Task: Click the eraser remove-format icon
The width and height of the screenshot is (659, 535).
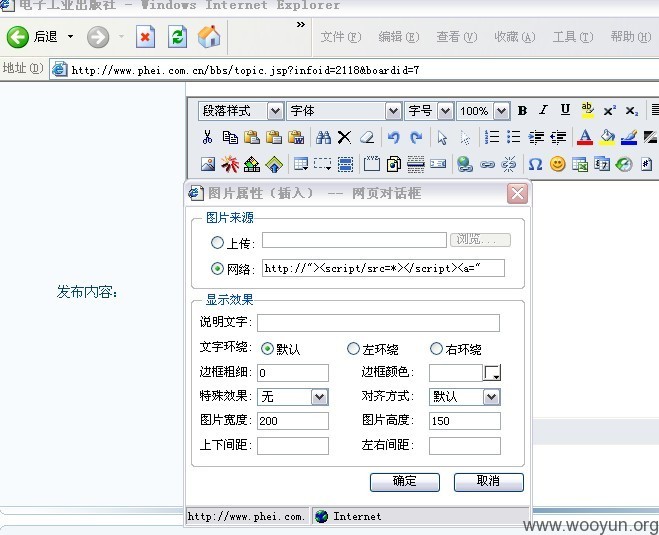Action: click(367, 137)
